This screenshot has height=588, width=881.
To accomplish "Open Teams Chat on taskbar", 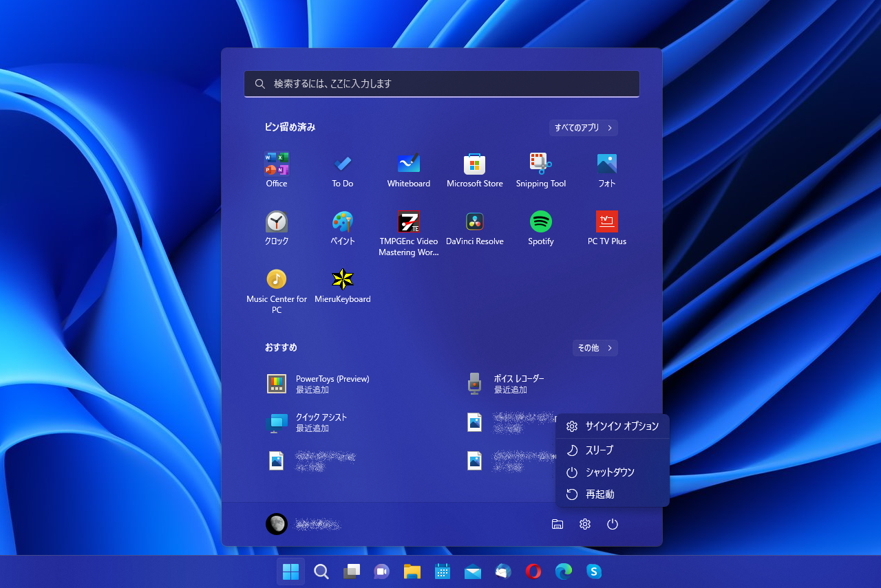I will (382, 571).
